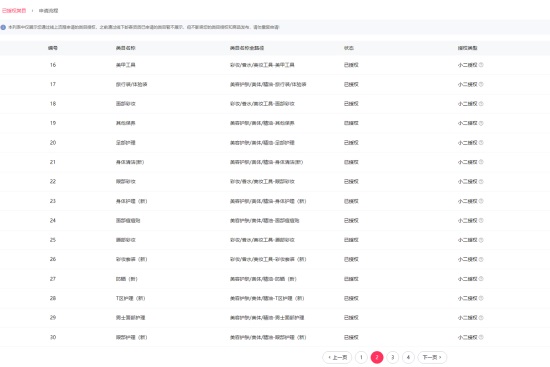Click help icon beside 小二授权 in row 18
Screen dimensions: 550x367
click(x=481, y=104)
